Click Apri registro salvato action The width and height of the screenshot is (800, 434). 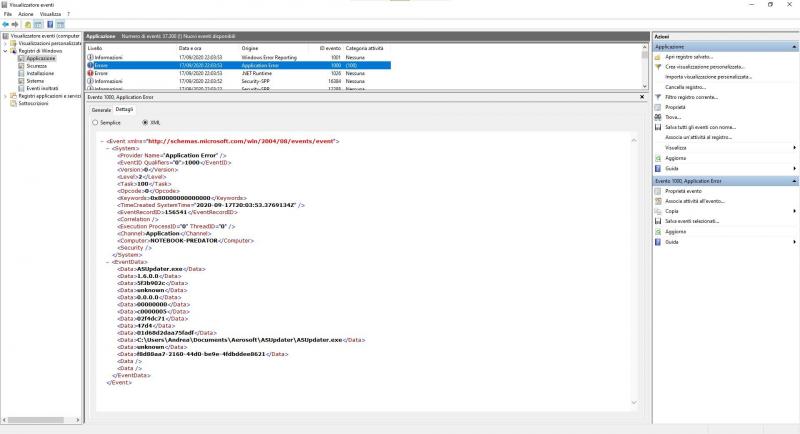[689, 57]
